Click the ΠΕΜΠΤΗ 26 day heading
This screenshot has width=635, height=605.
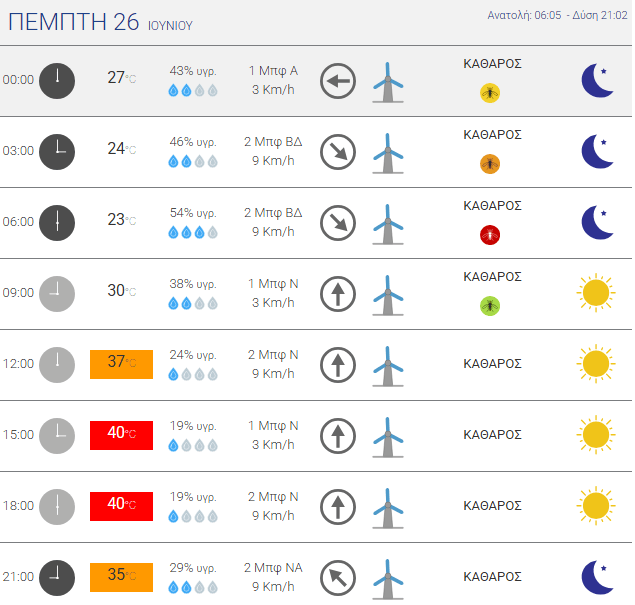tap(74, 21)
